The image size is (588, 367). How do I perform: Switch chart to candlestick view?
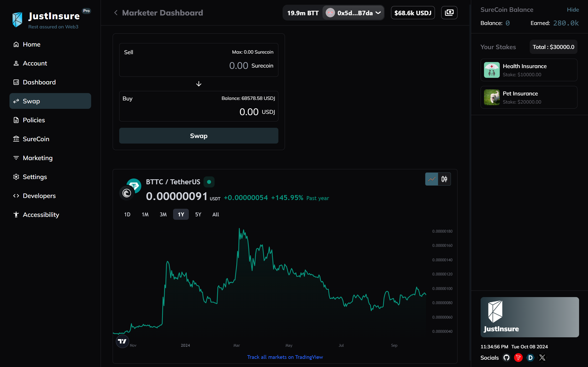444,179
